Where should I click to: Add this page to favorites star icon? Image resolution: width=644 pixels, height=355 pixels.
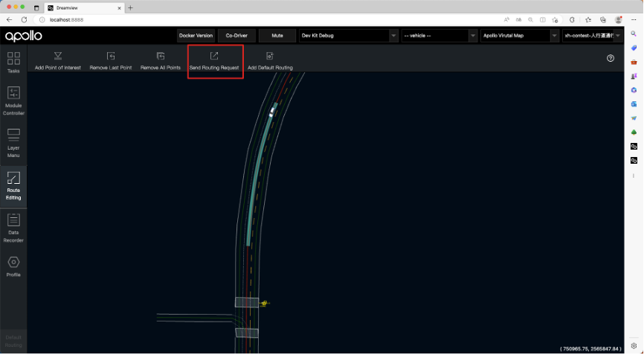[555, 19]
